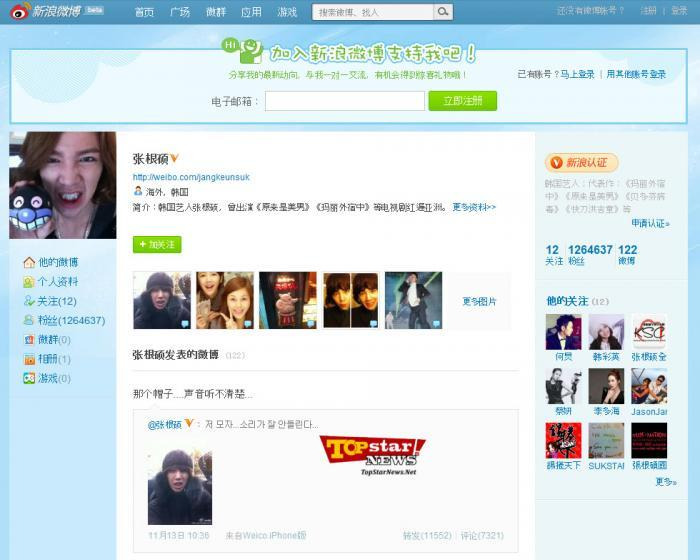Open the attached post photo of beanie man

point(180,487)
